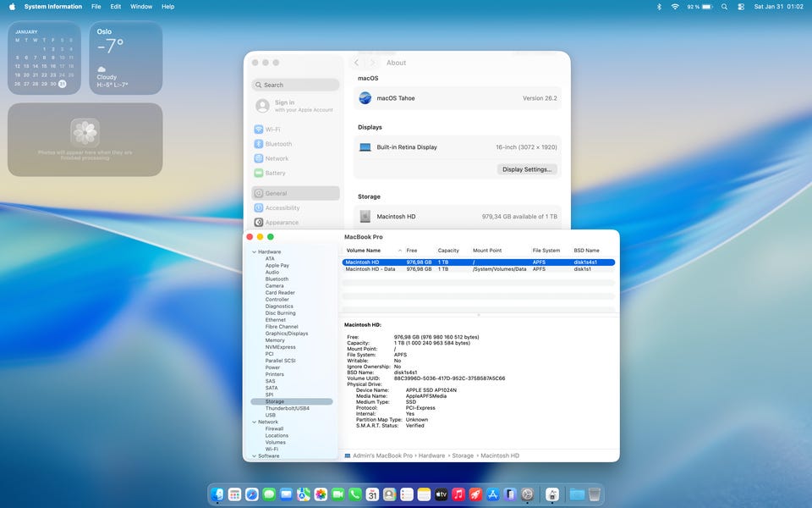Collapse the Hardware tree section
812x508 pixels.
tap(253, 252)
